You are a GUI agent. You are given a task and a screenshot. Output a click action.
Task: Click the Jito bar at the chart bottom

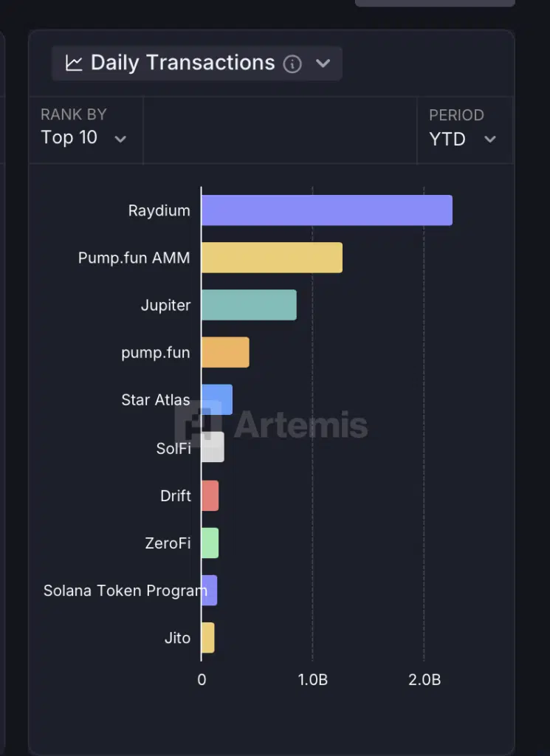tap(207, 638)
